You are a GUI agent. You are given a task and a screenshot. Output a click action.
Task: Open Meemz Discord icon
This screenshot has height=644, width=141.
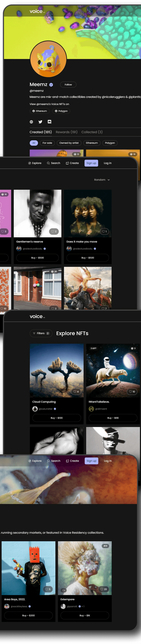(x=50, y=122)
